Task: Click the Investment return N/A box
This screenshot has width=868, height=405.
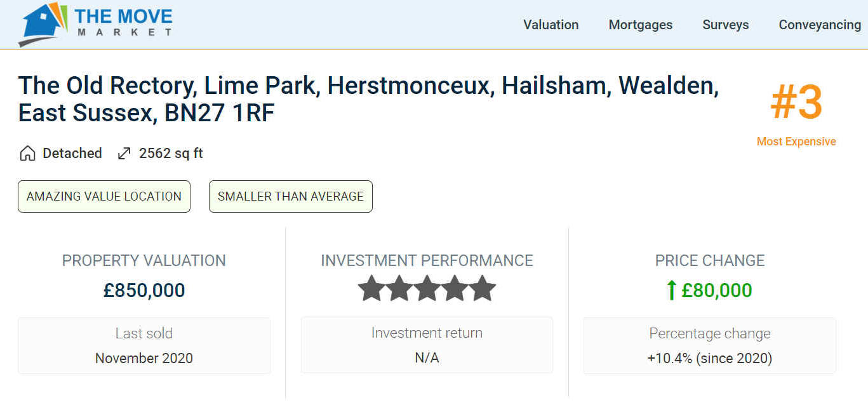Action: click(x=427, y=345)
